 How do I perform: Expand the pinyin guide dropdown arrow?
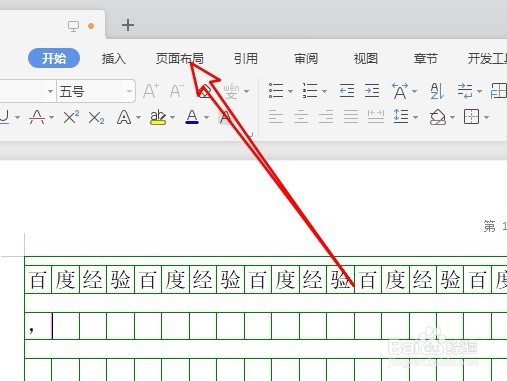click(247, 91)
